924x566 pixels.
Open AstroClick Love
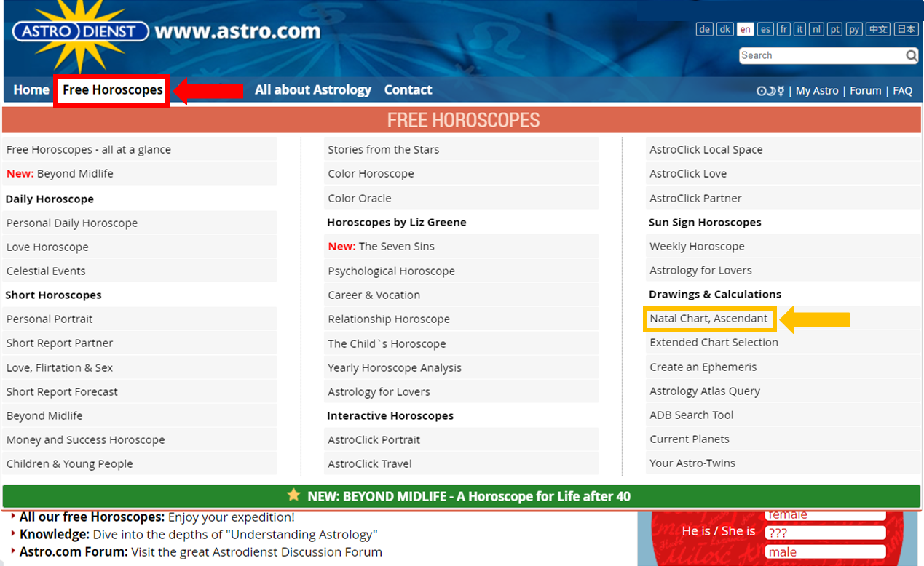(783, 173)
